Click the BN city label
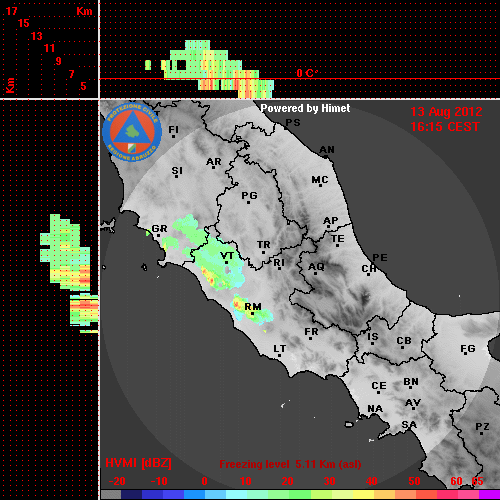This screenshot has height=500, width=500. tap(411, 382)
